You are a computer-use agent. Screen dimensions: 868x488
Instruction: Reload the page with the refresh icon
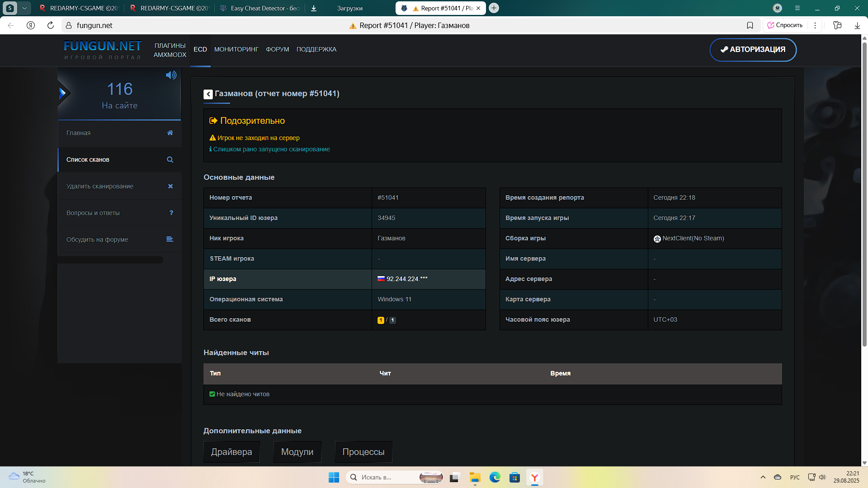click(51, 25)
